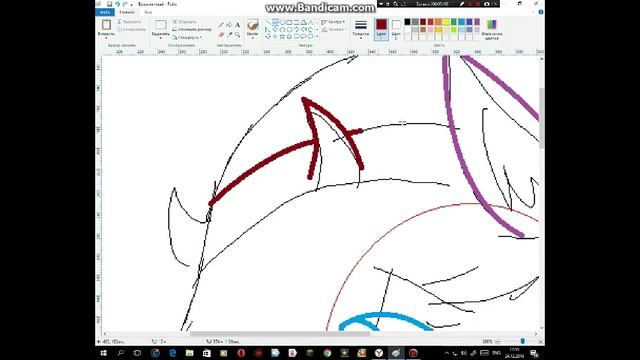Viewport: 640px width, 360px height.
Task: Choose the Pentagon shape
Action: (x=282, y=30)
